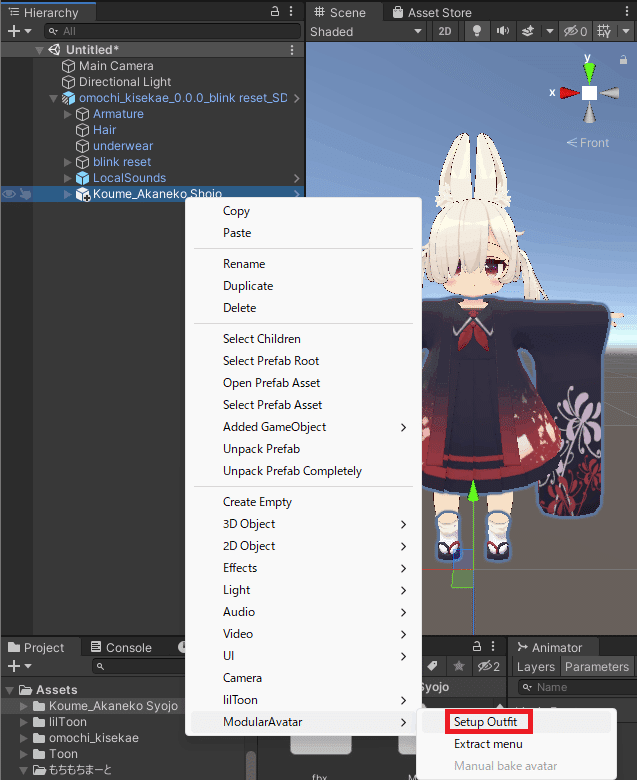Click the gizmo Y axis green cone
637x780 pixels.
(589, 74)
